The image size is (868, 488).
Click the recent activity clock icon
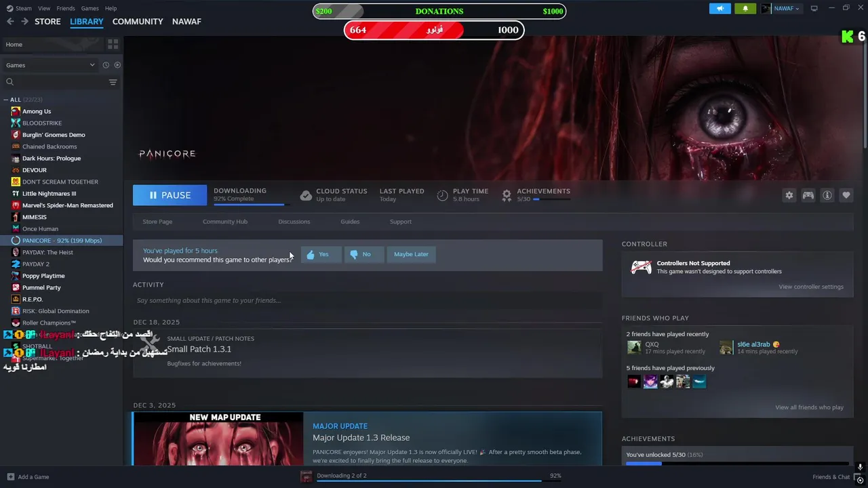[x=106, y=65]
